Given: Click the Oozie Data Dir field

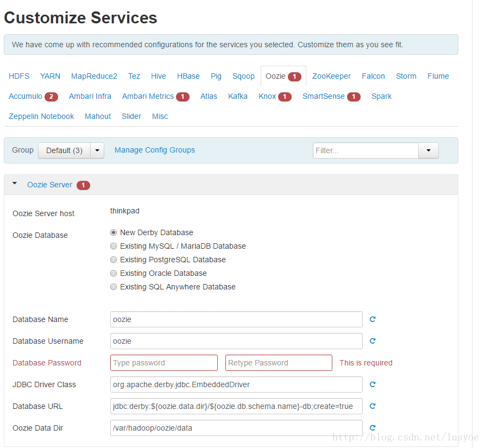Looking at the screenshot, I should pyautogui.click(x=236, y=427).
